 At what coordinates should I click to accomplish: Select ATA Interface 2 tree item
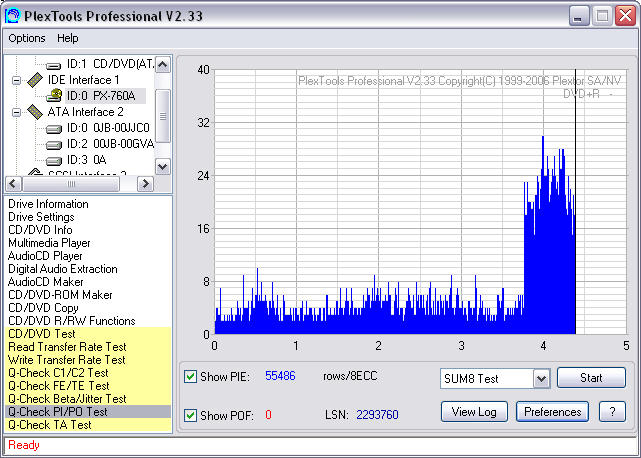coord(85,112)
